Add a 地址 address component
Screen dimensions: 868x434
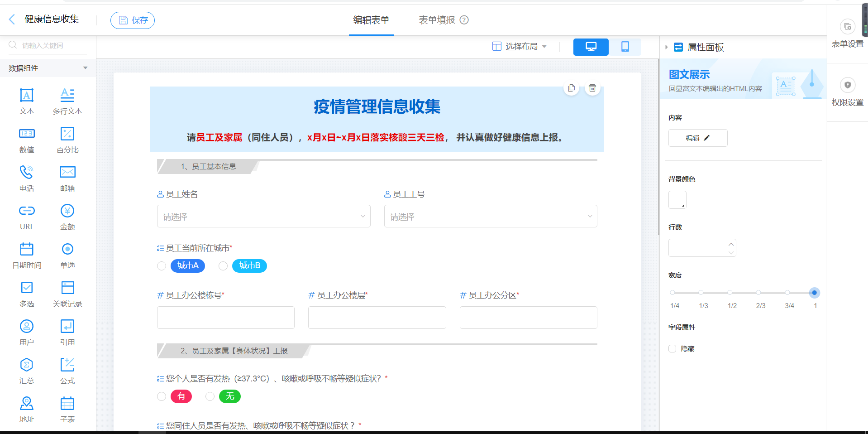[x=27, y=410]
